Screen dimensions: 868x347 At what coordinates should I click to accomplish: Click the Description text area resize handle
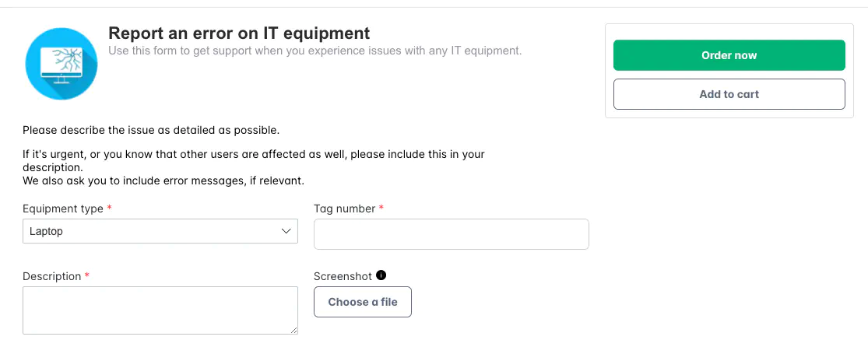(x=294, y=331)
